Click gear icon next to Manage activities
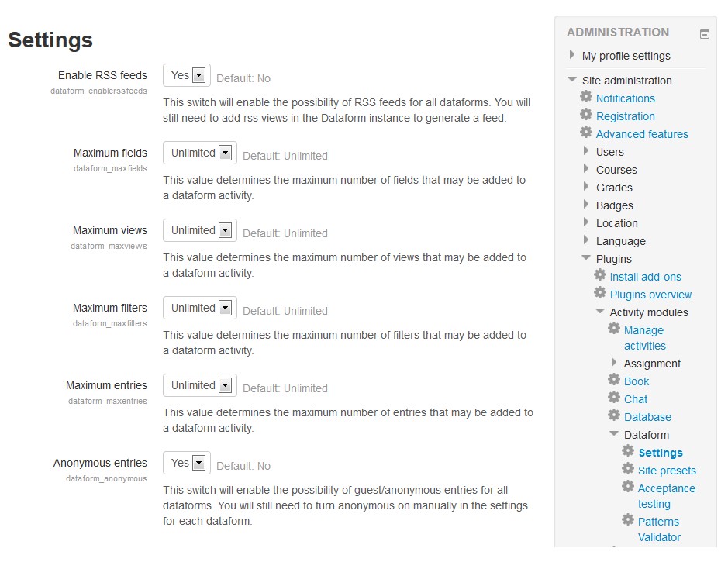Viewport: 728px width, 562px height. pyautogui.click(x=614, y=329)
